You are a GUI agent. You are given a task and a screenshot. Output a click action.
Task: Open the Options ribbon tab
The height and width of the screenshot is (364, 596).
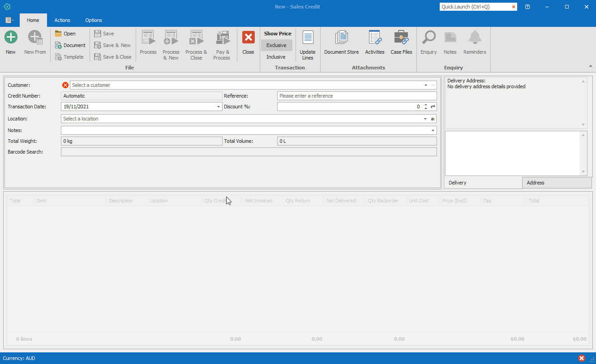pos(94,20)
